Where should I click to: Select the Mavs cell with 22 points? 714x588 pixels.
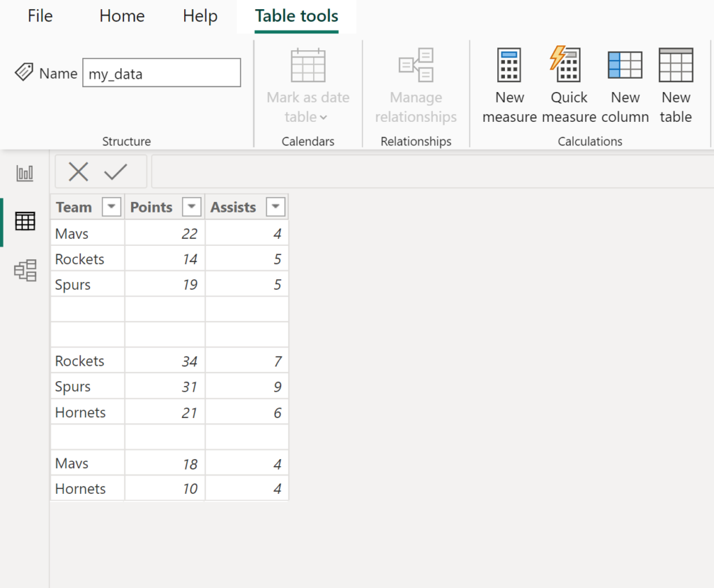88,233
